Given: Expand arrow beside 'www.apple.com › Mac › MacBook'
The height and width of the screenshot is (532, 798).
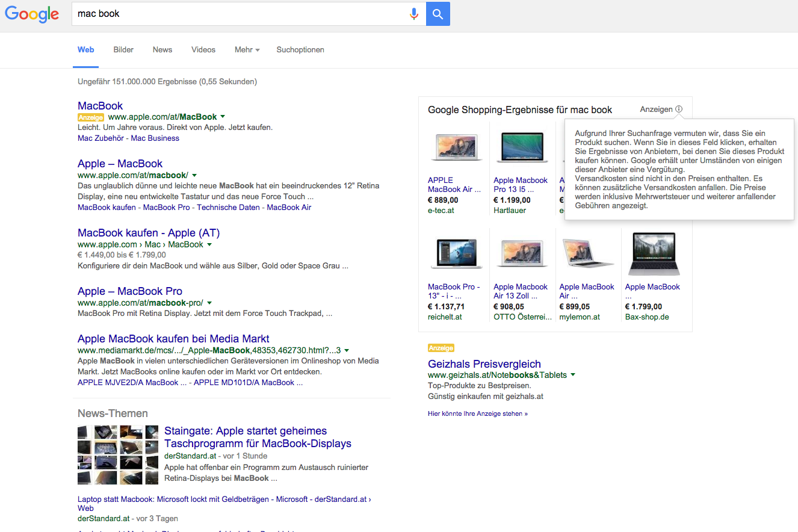Looking at the screenshot, I should (x=209, y=245).
